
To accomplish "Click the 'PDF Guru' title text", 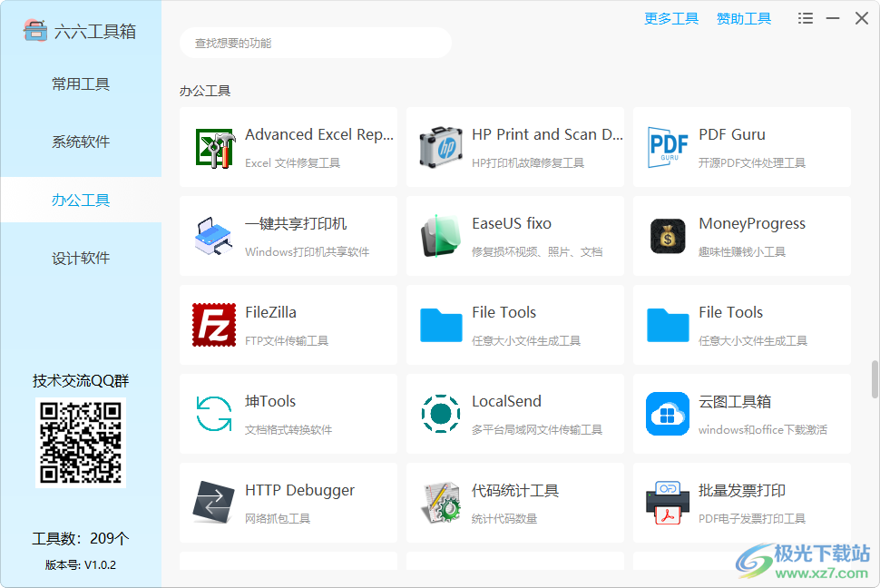I will [x=732, y=135].
